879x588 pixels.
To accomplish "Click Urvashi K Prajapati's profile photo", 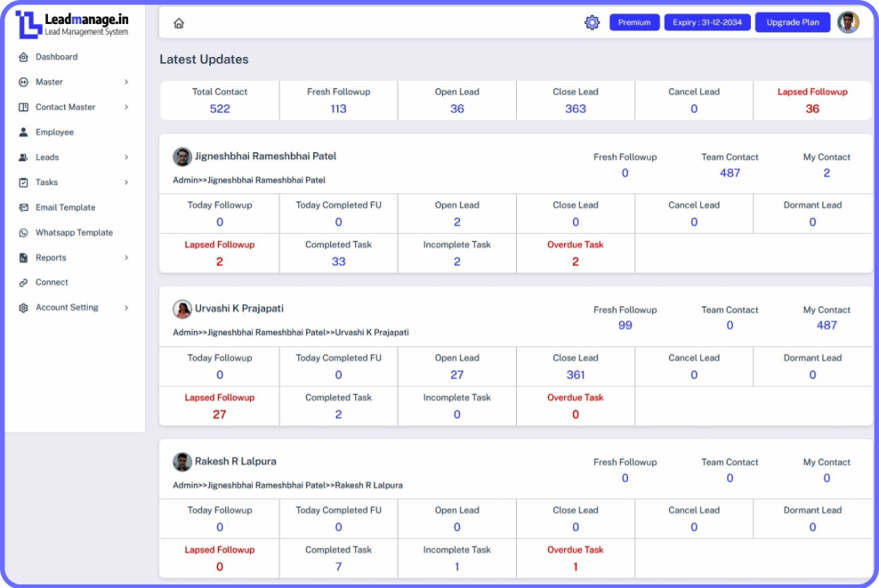I will point(182,310).
